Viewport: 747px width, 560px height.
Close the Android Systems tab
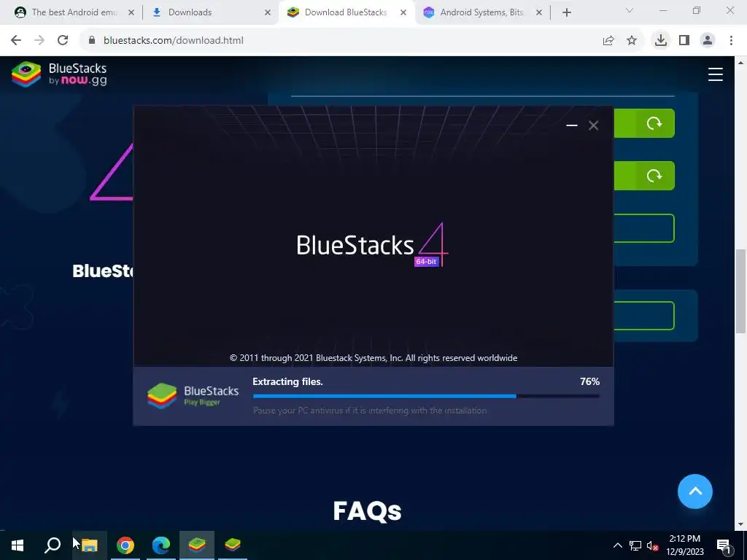(539, 12)
